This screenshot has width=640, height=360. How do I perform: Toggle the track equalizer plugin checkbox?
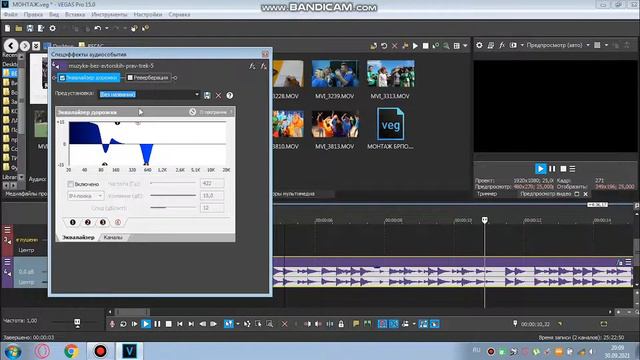(62, 78)
